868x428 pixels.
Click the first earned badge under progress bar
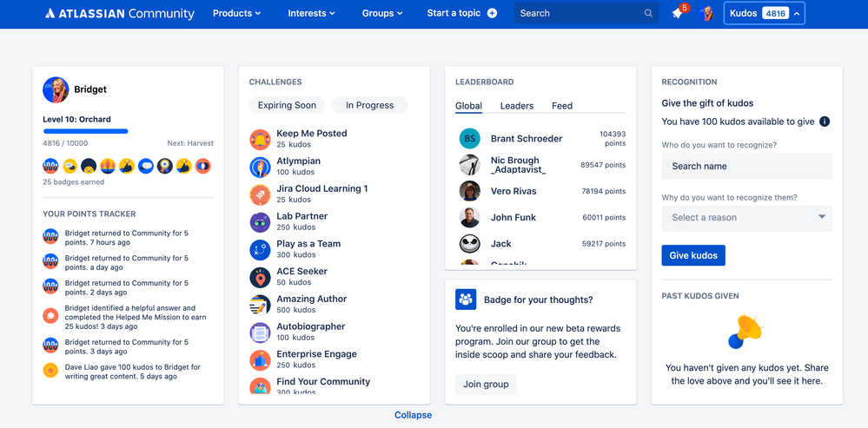50,166
